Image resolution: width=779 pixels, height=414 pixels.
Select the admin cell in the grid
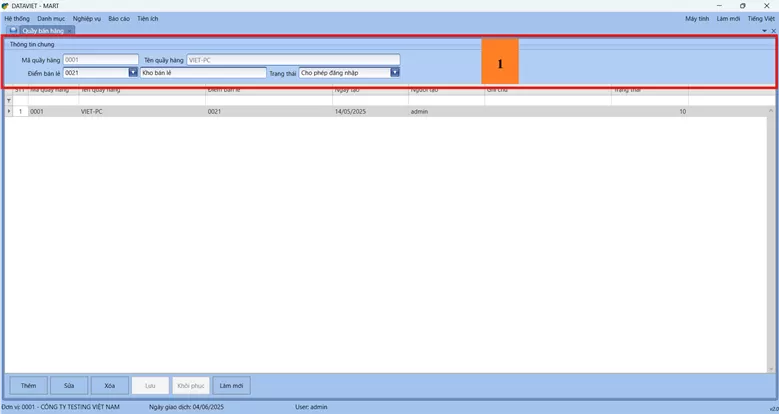[x=446, y=111]
